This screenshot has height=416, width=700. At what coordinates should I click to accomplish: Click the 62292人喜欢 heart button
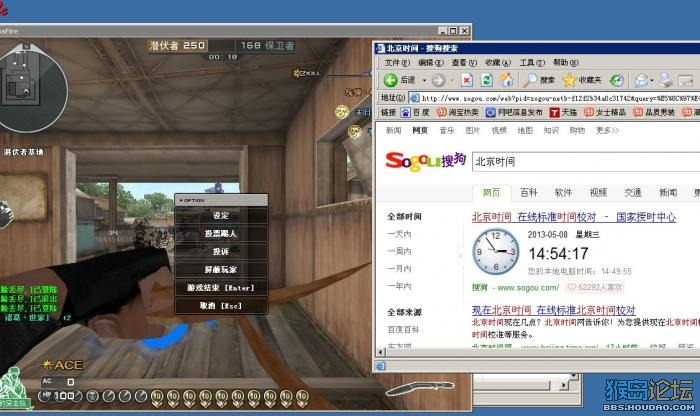click(x=594, y=287)
